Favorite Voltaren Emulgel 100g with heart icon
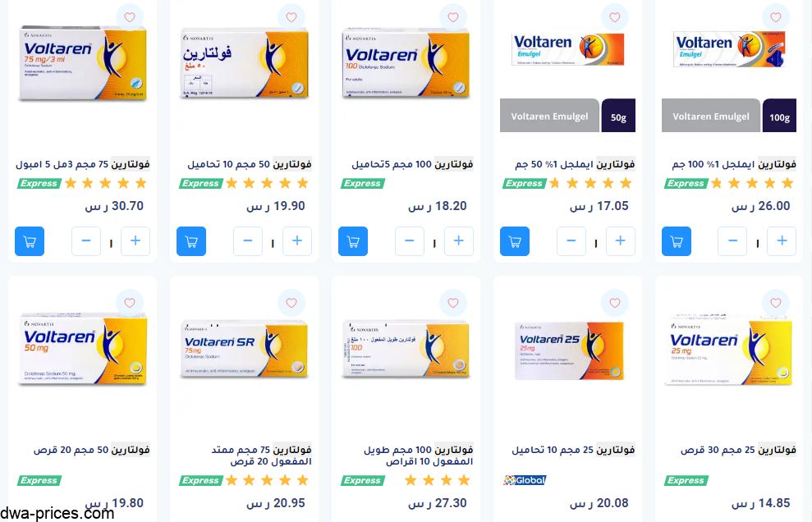 pyautogui.click(x=776, y=17)
